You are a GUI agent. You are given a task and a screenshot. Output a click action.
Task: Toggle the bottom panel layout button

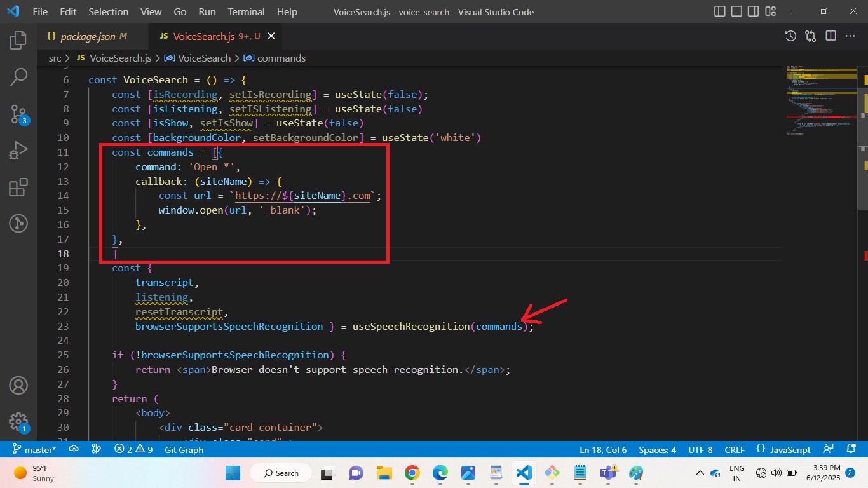(x=736, y=11)
